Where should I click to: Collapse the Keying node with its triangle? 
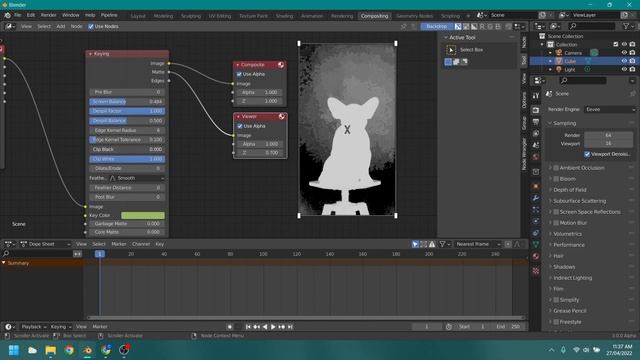[x=90, y=54]
